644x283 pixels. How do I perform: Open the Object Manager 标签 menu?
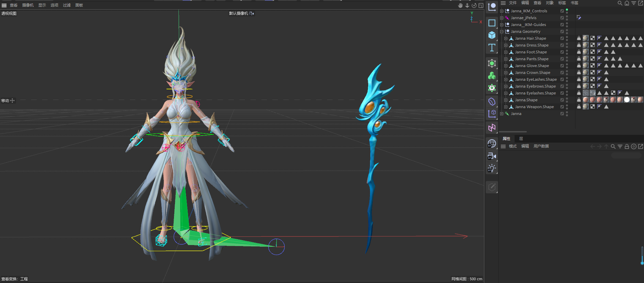click(x=562, y=3)
